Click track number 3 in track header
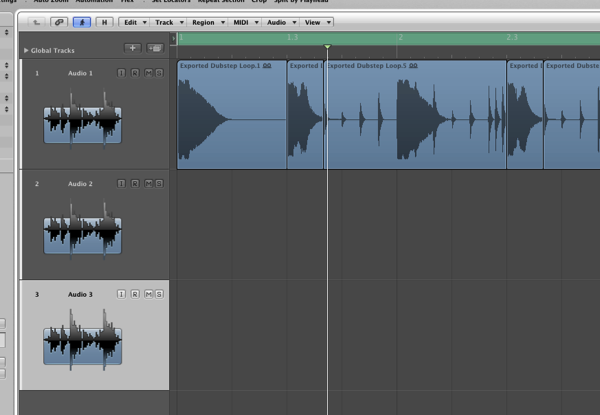This screenshot has height=415, width=600. point(37,294)
